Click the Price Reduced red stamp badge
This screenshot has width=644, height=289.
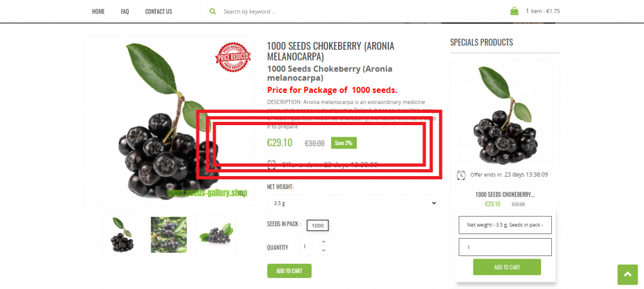[233, 57]
